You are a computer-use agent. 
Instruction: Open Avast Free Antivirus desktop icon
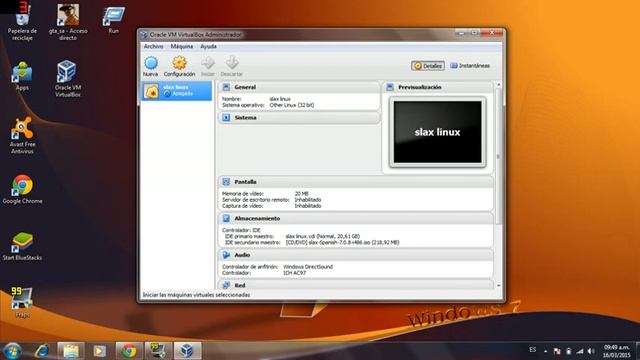pos(22,135)
